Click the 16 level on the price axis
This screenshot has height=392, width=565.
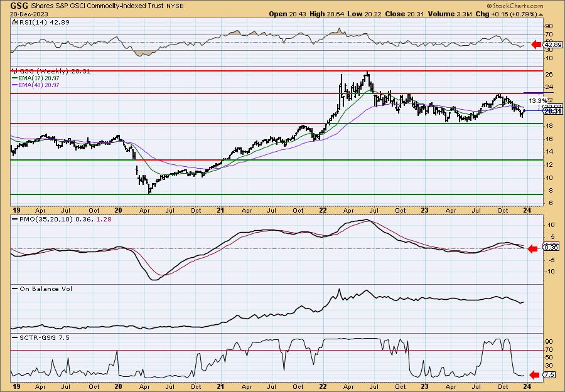coord(549,139)
